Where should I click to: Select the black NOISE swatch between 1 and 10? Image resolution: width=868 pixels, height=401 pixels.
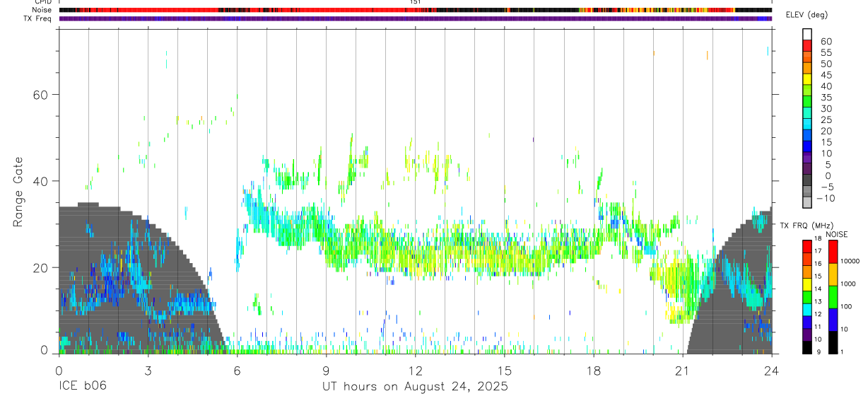tap(833, 341)
